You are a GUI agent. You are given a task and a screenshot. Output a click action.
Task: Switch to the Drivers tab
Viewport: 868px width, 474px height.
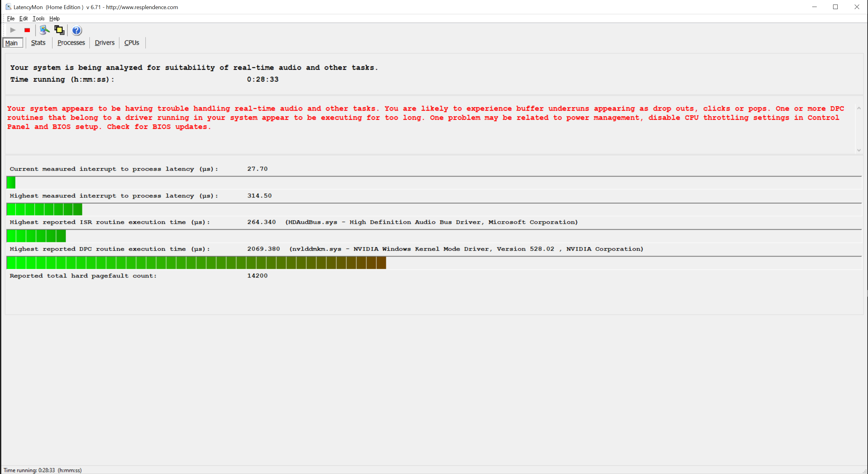pos(104,43)
